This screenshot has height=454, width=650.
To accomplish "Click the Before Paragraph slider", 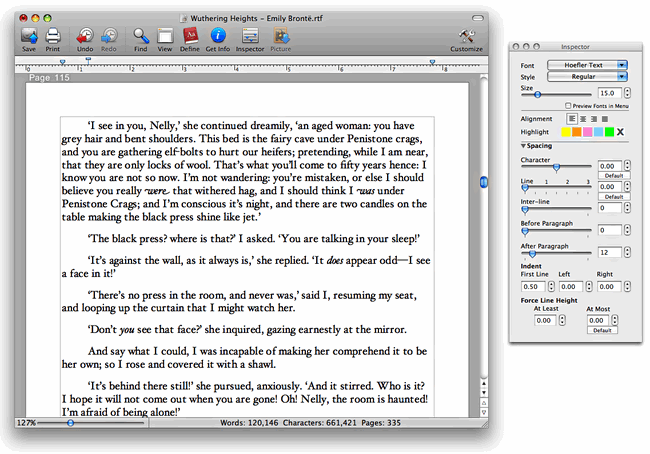I will (x=556, y=231).
